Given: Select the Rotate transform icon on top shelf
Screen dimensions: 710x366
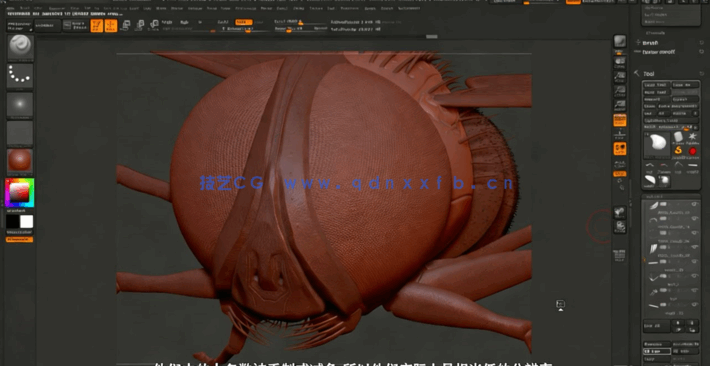Looking at the screenshot, I should pyautogui.click(x=154, y=26).
